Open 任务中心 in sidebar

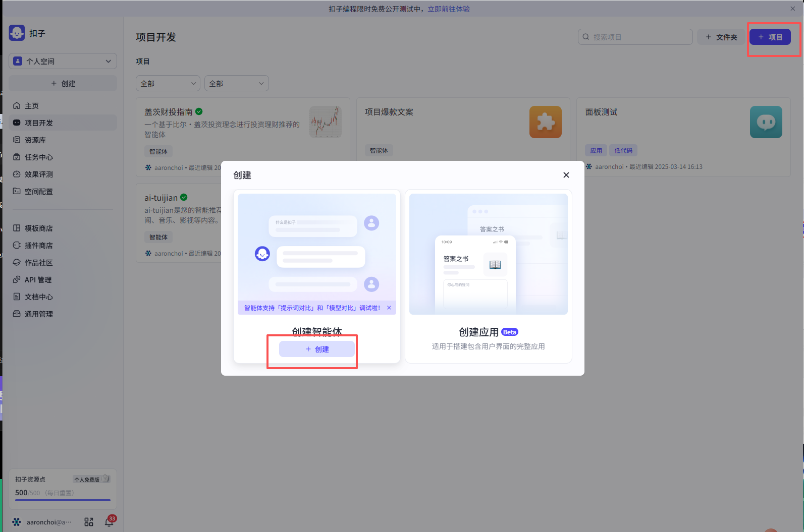click(x=63, y=157)
